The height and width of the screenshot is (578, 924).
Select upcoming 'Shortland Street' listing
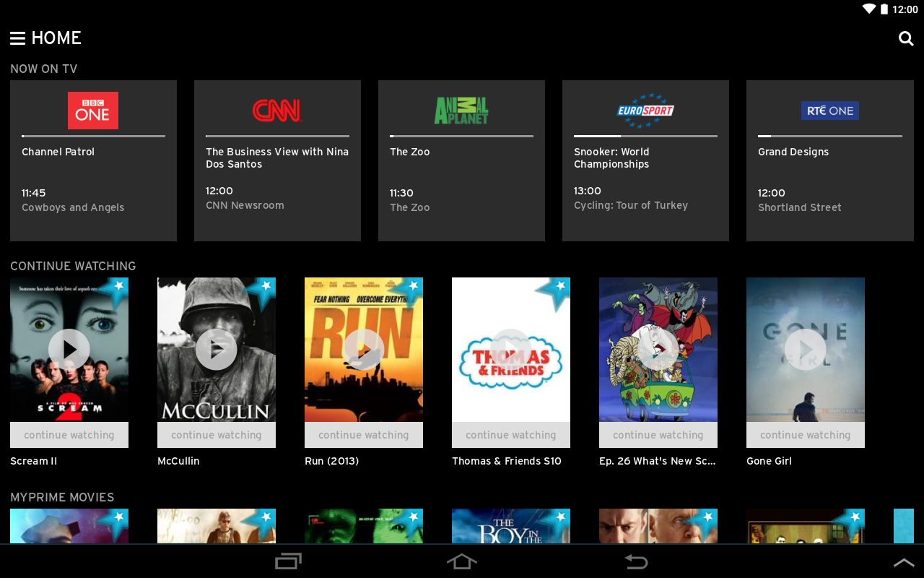pos(800,207)
